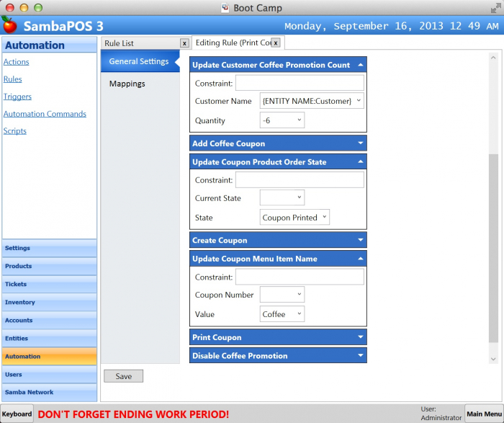Open the Automation Commands link
Image resolution: width=504 pixels, height=423 pixels.
click(x=45, y=114)
